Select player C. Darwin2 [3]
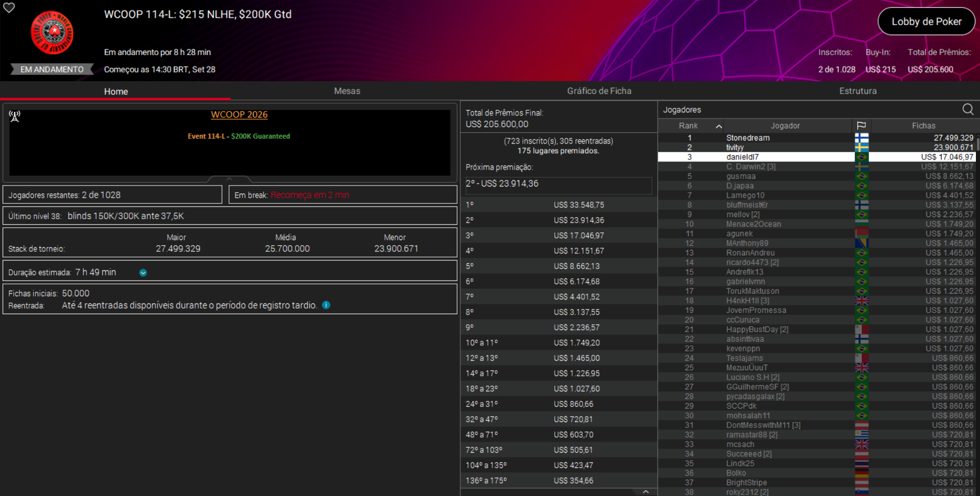This screenshot has width=980, height=496. [816, 167]
